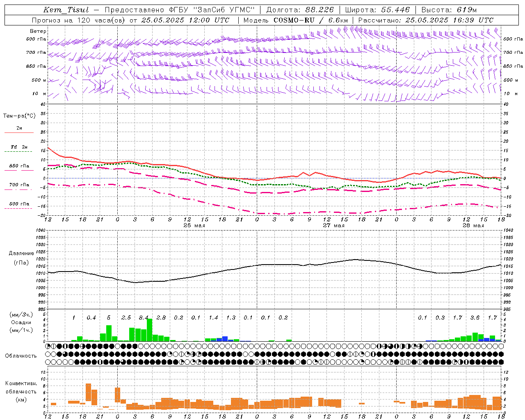Screen dimensions: 525x420
Task: Click the (мм/1ч.) precipitation unit label
Action: coord(21,330)
